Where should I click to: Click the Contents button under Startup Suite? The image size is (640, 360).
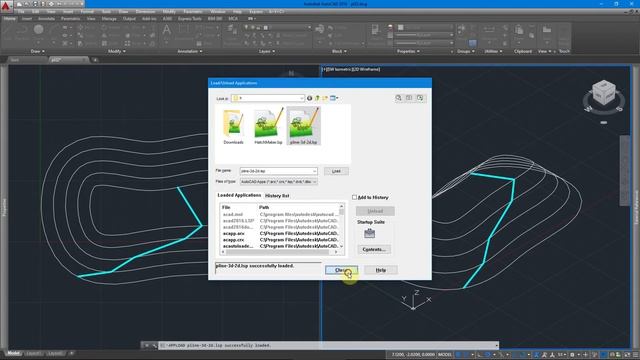point(374,249)
